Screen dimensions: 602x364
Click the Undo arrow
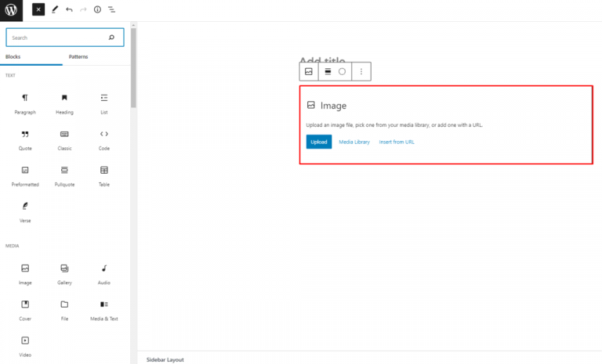pos(69,9)
